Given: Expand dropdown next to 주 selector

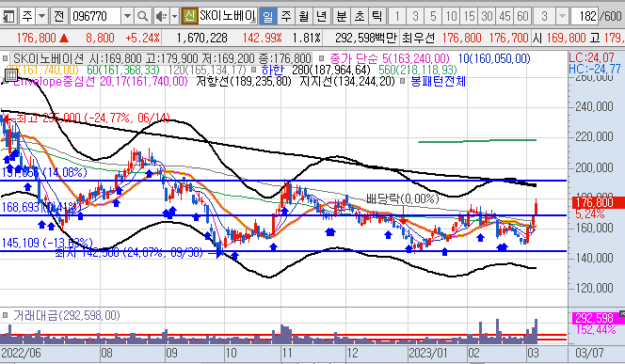Looking at the screenshot, I should [x=42, y=16].
